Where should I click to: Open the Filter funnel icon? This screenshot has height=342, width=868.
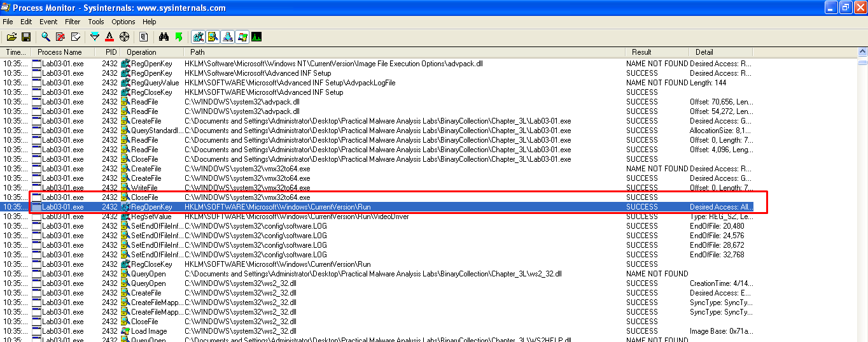(95, 37)
